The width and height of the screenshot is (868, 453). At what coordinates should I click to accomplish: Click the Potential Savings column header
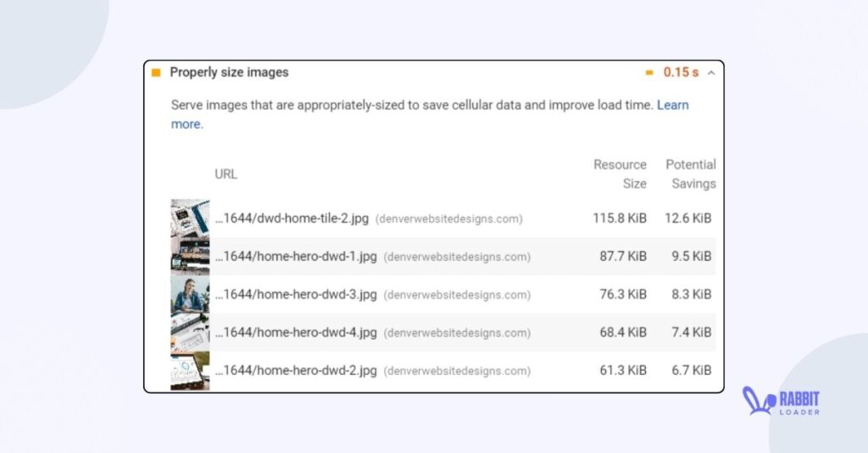[x=691, y=174]
